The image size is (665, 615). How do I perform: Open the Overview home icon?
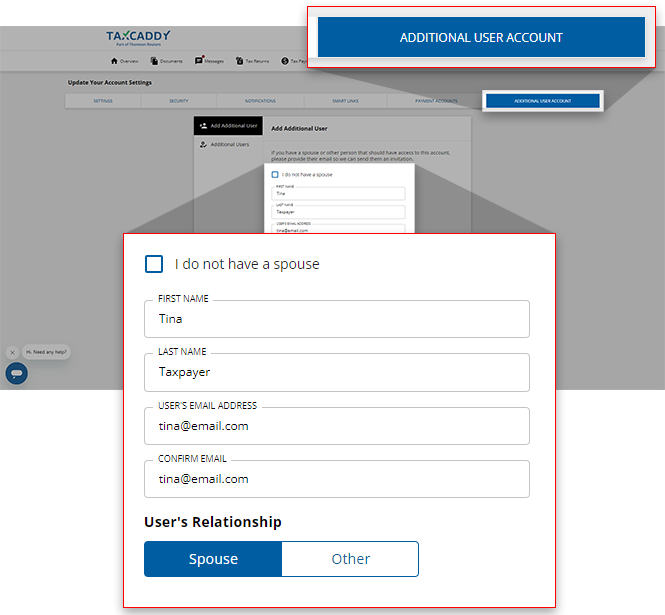pyautogui.click(x=114, y=61)
